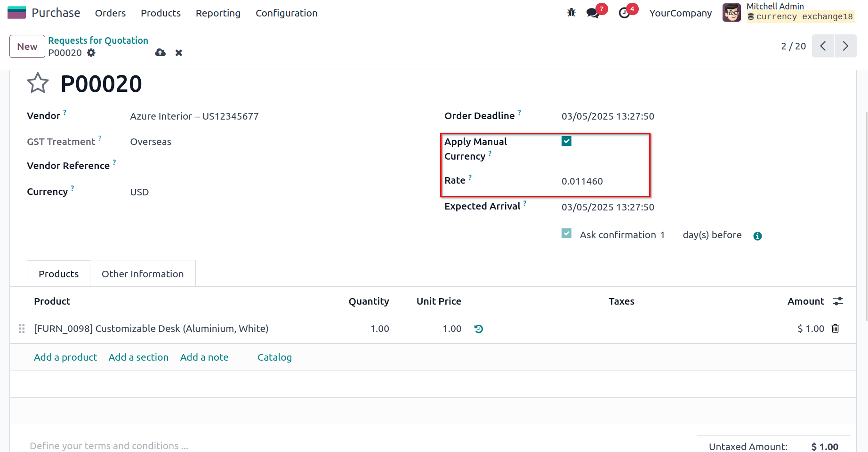
Task: Open the Configuration menu
Action: tap(286, 13)
